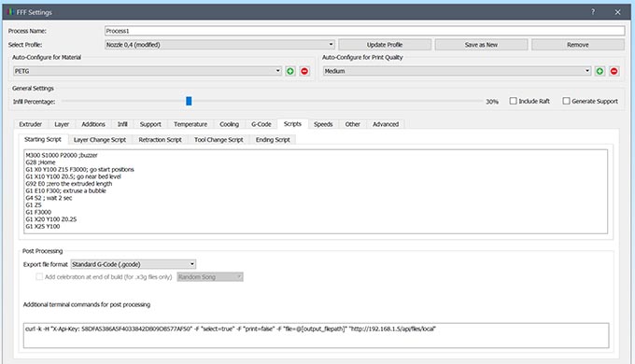Enable the Include Raft checkbox
This screenshot has width=635, height=364.
coord(513,101)
